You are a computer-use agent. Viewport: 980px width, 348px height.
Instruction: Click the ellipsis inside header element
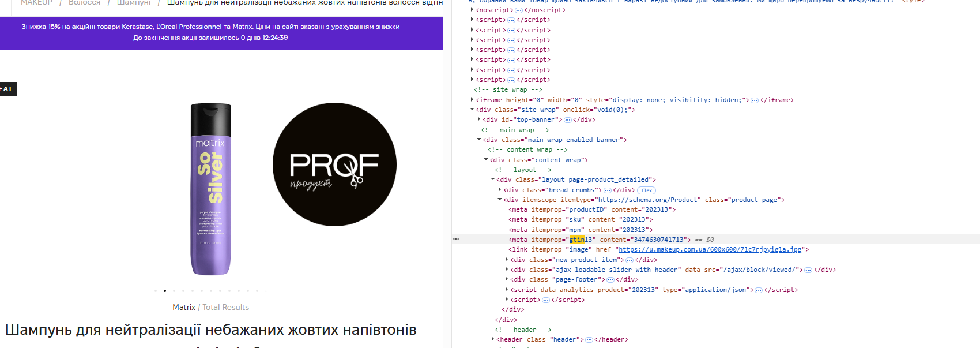pos(589,340)
